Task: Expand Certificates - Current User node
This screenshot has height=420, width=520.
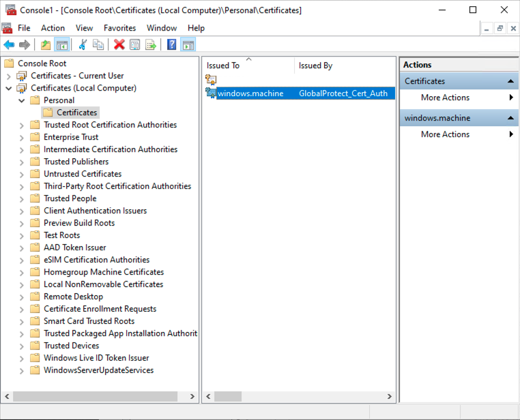Action: 9,76
